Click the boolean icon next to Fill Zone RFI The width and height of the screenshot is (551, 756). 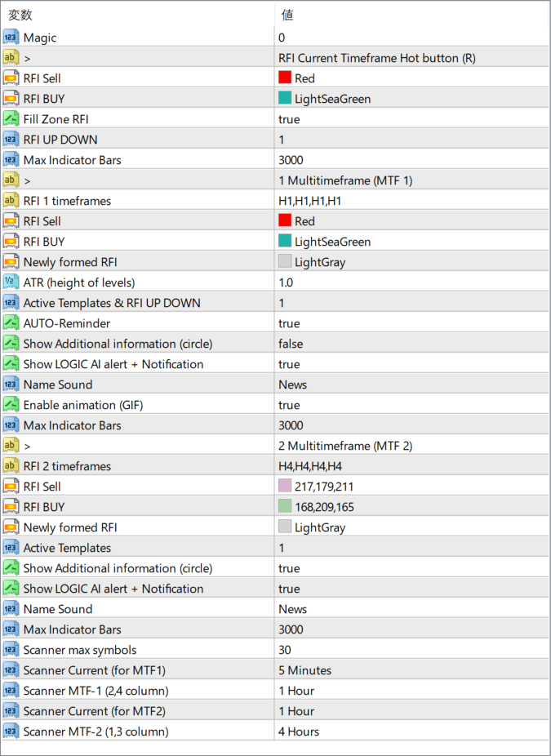(x=11, y=119)
